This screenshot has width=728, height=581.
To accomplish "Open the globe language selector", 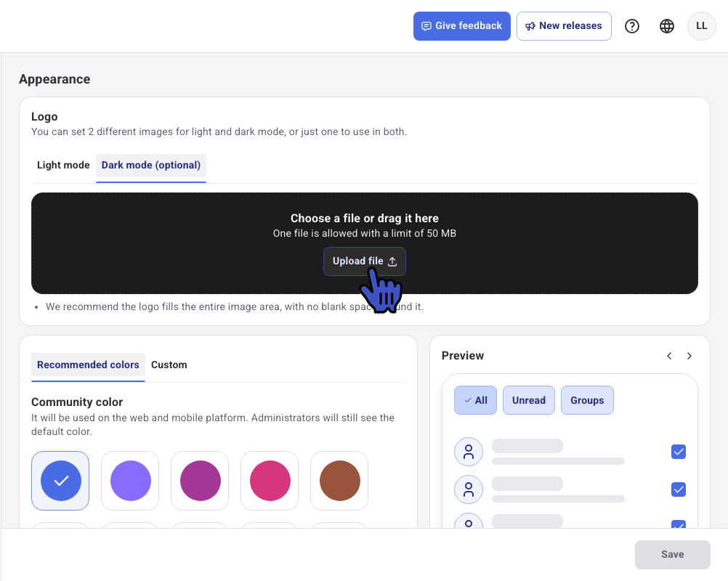I will click(667, 26).
